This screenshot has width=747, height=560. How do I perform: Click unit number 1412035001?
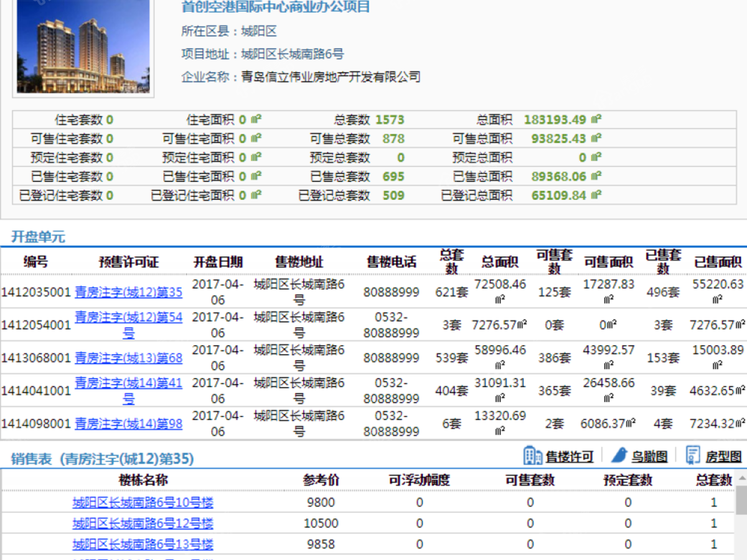(x=36, y=292)
